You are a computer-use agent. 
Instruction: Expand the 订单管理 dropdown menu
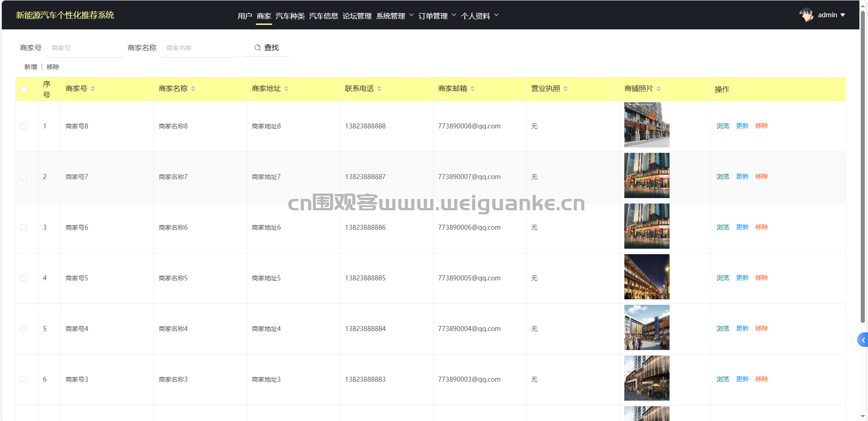click(437, 16)
